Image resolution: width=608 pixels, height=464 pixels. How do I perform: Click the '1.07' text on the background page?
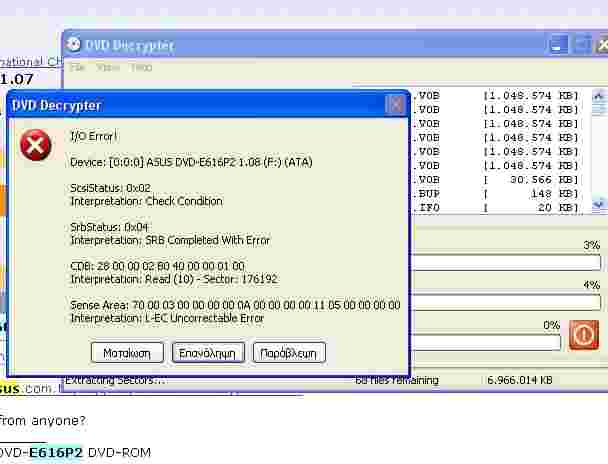[17, 79]
